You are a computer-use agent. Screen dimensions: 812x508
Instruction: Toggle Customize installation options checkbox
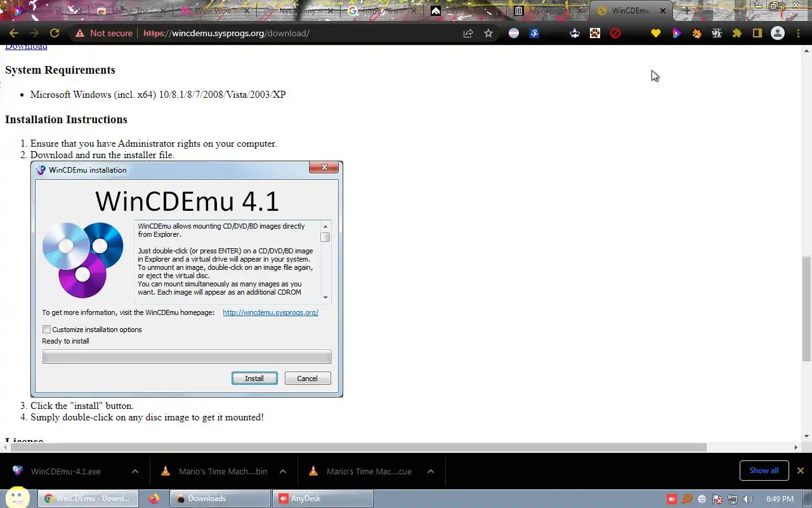pos(46,330)
